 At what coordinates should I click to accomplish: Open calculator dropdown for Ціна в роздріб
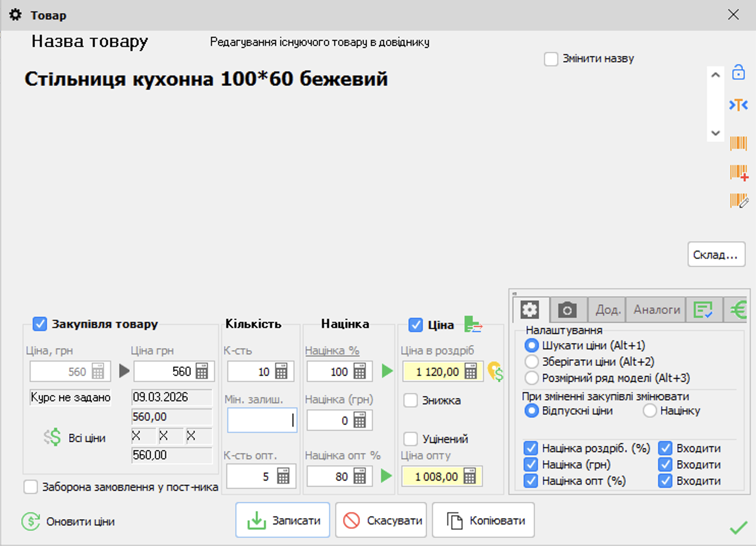pyautogui.click(x=471, y=371)
